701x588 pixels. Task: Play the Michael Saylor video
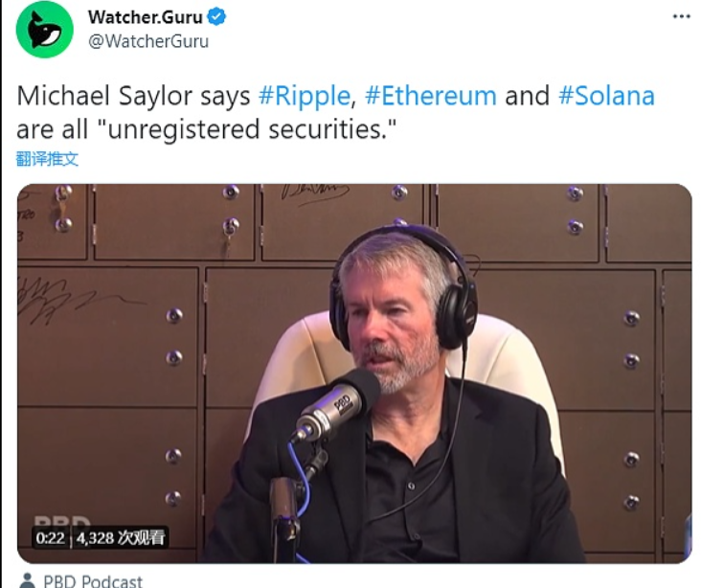pyautogui.click(x=354, y=373)
